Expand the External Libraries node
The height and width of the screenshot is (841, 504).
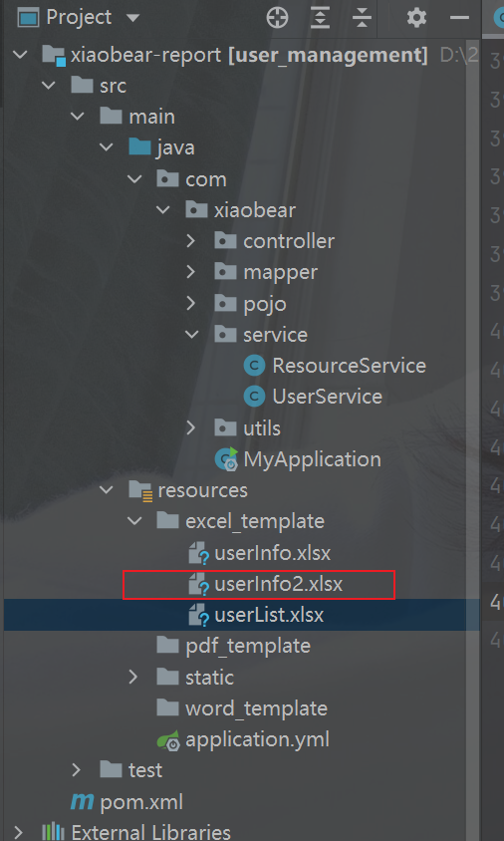coord(18,832)
